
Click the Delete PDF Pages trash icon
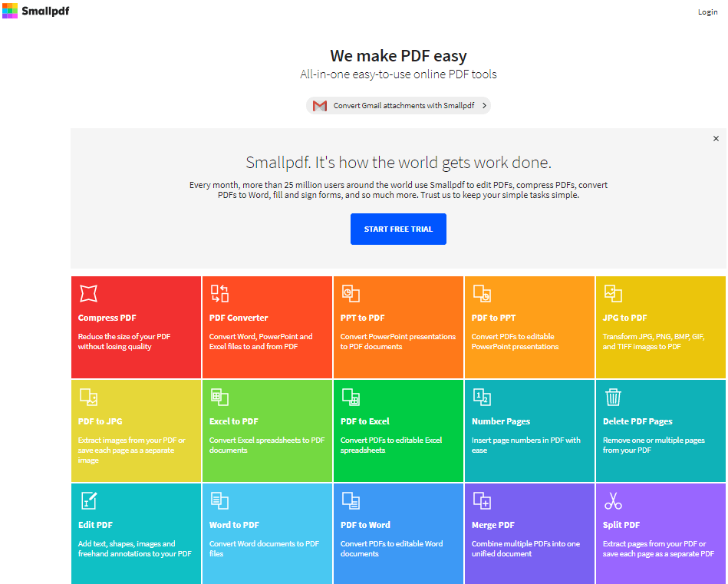coord(613,398)
